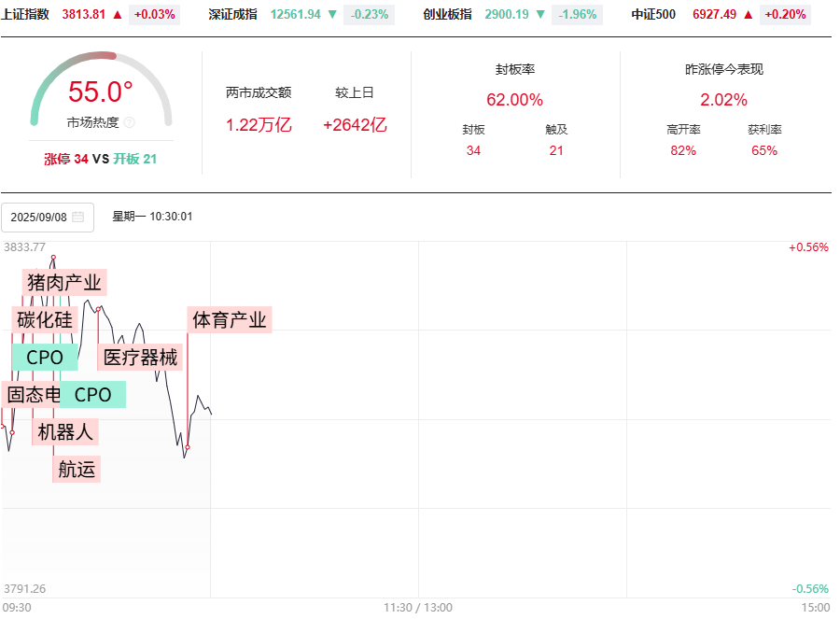Viewport: 840px width, 619px height.
Task: Click the 开板 21 count
Action: (x=135, y=160)
